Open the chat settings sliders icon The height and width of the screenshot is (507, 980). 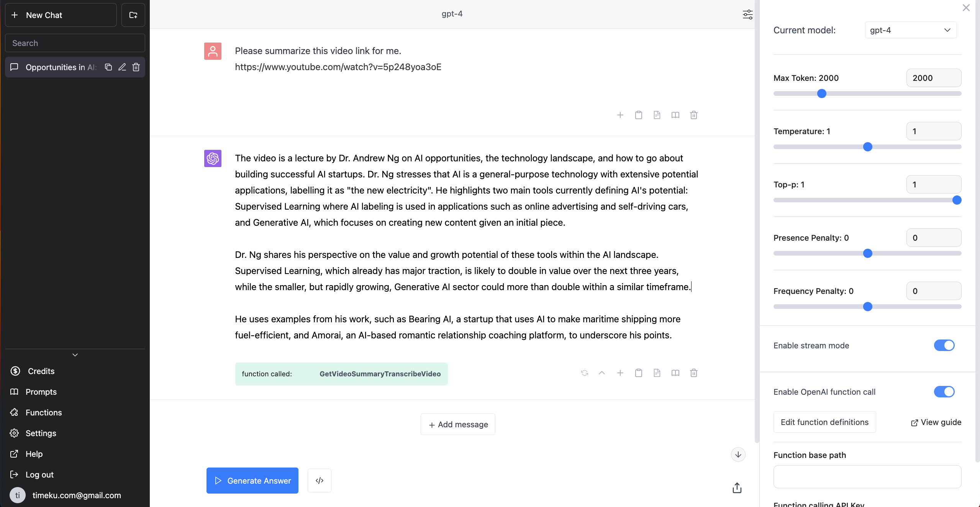[747, 15]
